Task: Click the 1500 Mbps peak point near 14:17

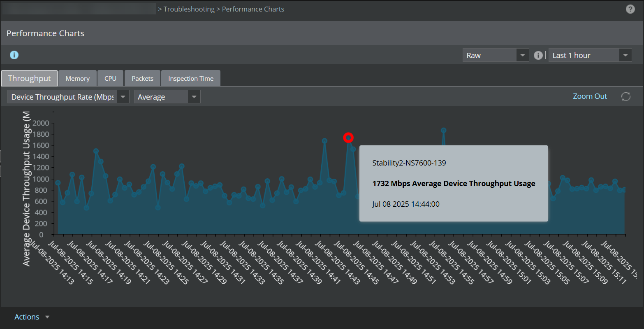Action: (96, 151)
